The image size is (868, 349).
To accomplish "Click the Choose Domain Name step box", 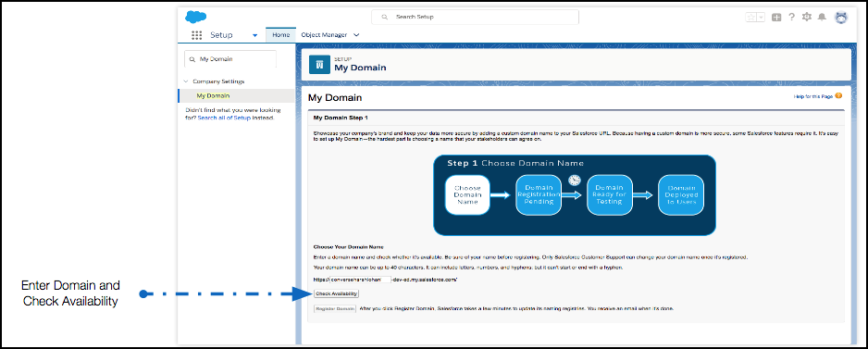I will (467, 195).
